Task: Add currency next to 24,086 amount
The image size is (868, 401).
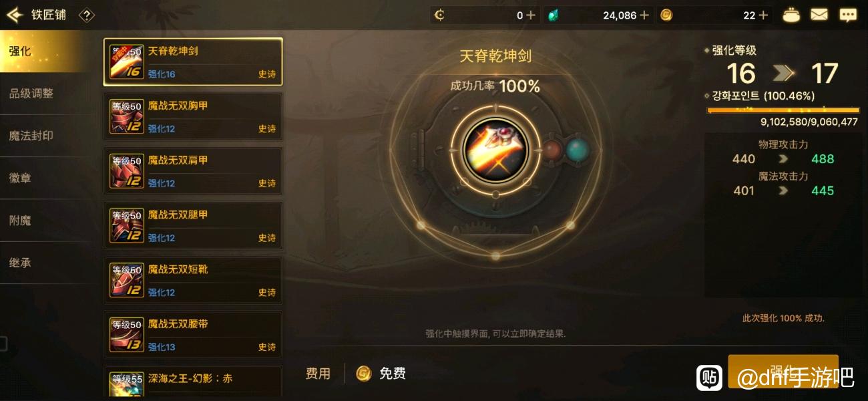Action: [x=644, y=15]
